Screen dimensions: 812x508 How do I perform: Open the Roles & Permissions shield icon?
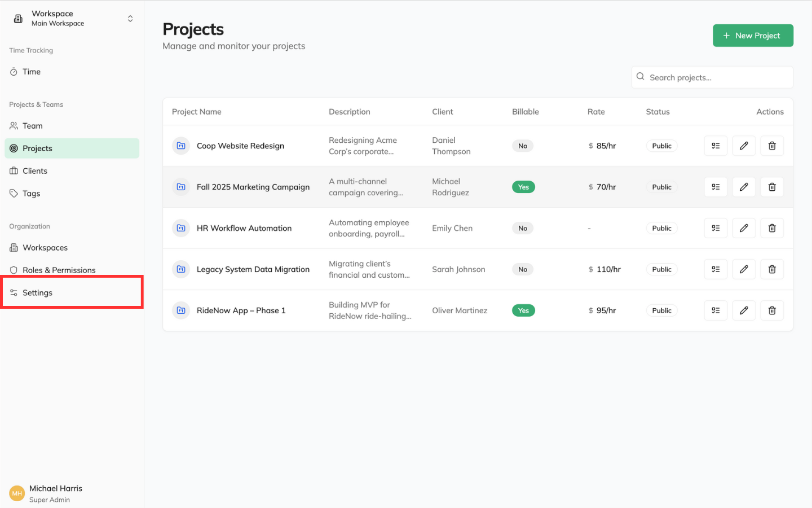pyautogui.click(x=14, y=270)
